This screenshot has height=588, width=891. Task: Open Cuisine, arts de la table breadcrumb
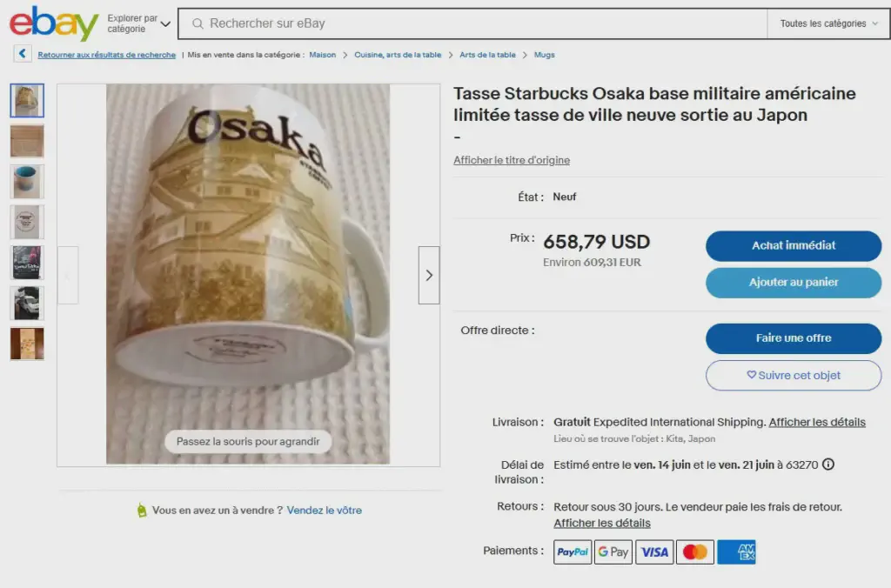398,55
